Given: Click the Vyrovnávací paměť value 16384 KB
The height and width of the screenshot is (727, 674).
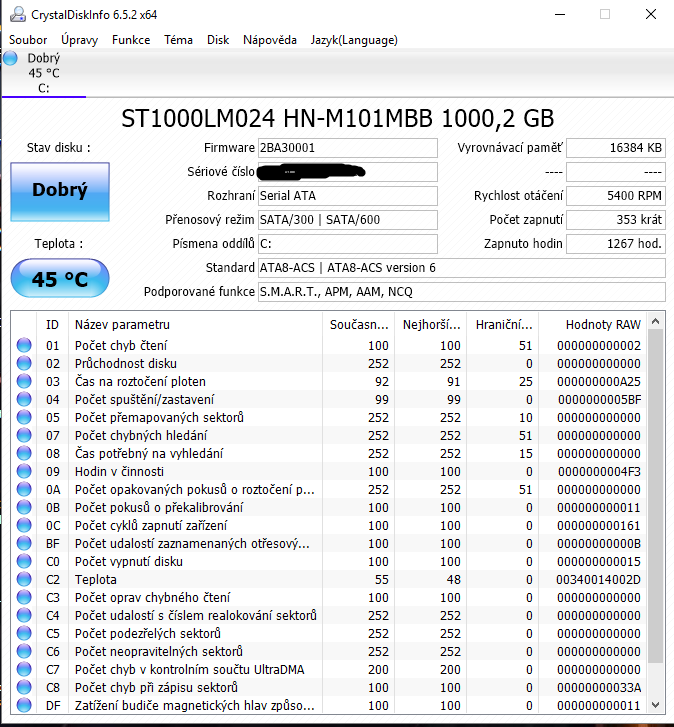Looking at the screenshot, I should 616,148.
